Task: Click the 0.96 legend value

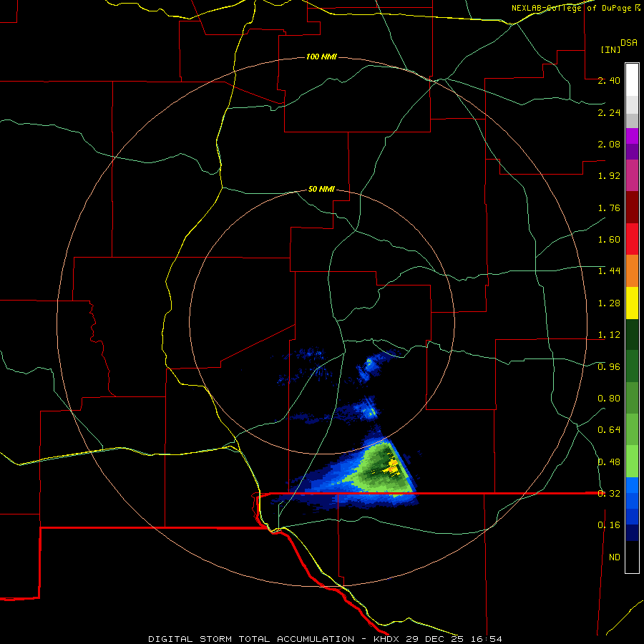Action: 609,367
